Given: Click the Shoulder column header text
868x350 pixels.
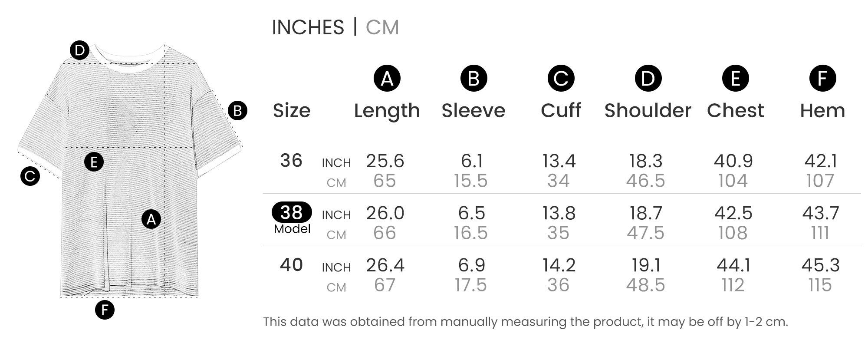Looking at the screenshot, I should [x=648, y=111].
